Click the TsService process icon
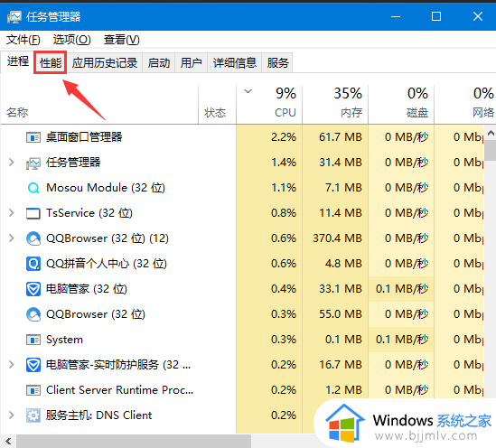Screen dimensions: 496x448 33,213
